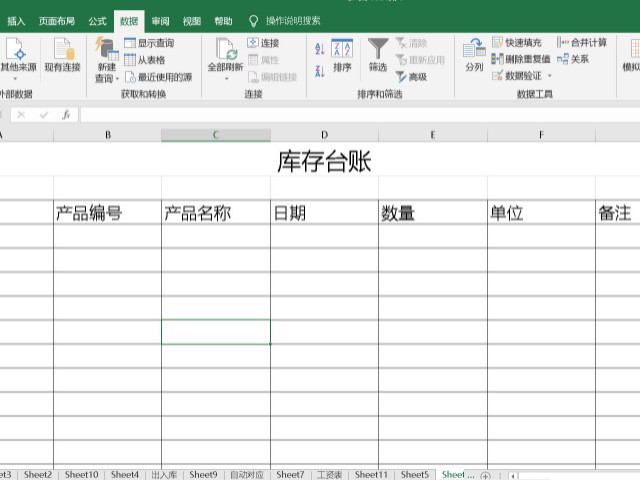Confirm entry with formula bar checkmark

pos(44,115)
